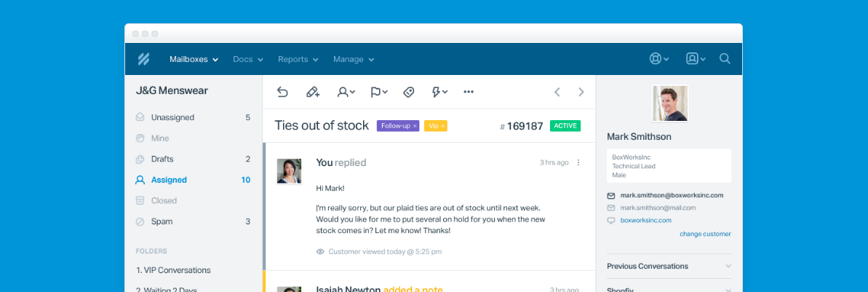Open the more options ellipsis menu
This screenshot has height=292, width=868.
pyautogui.click(x=469, y=92)
